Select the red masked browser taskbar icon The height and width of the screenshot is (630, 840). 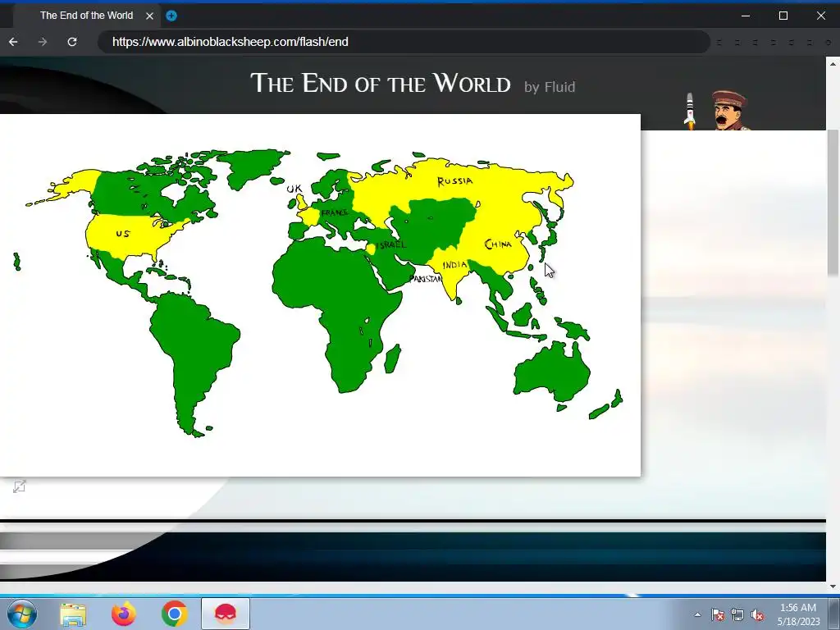click(226, 614)
